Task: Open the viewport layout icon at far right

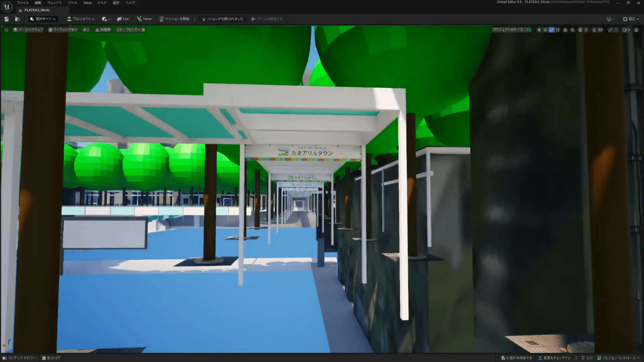Action: [636, 30]
